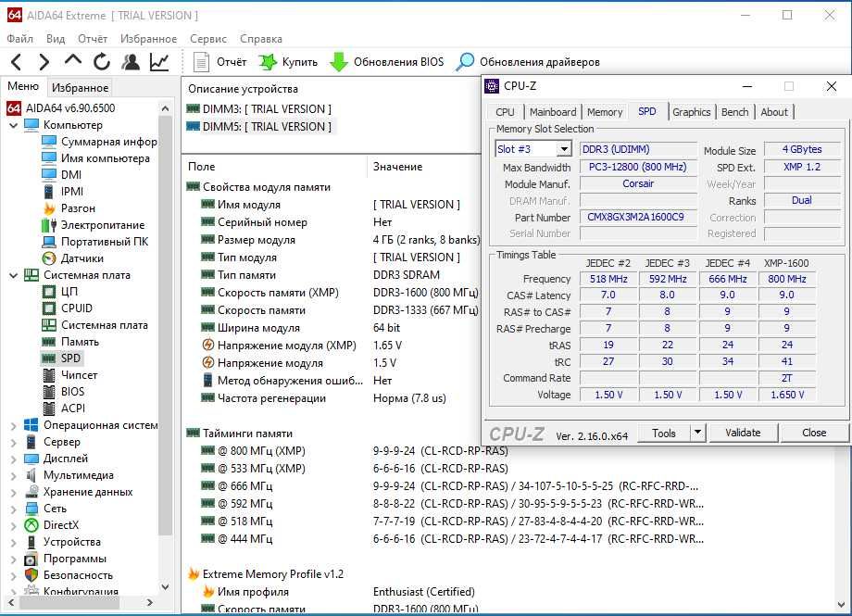
Task: Click the Безопасность shield tree item
Action: [x=69, y=575]
